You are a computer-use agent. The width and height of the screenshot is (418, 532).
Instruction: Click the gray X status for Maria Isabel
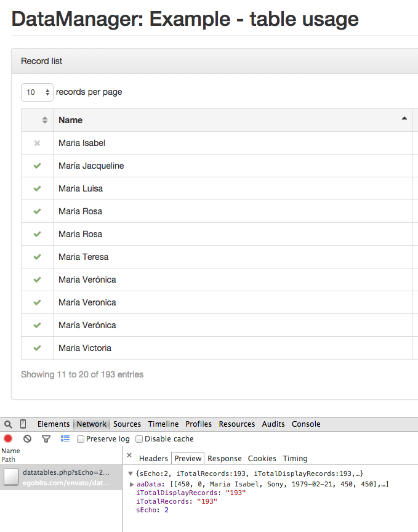[x=37, y=143]
